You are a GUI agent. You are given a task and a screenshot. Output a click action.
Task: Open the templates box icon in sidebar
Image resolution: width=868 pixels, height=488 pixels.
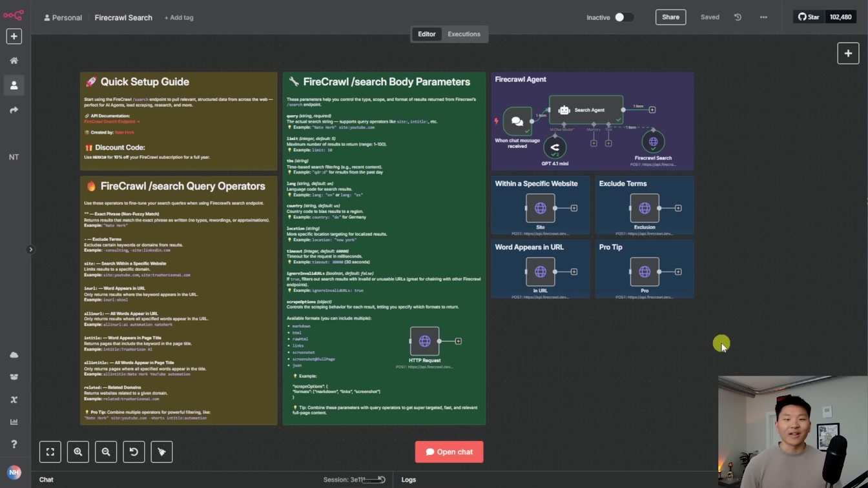pos(14,377)
